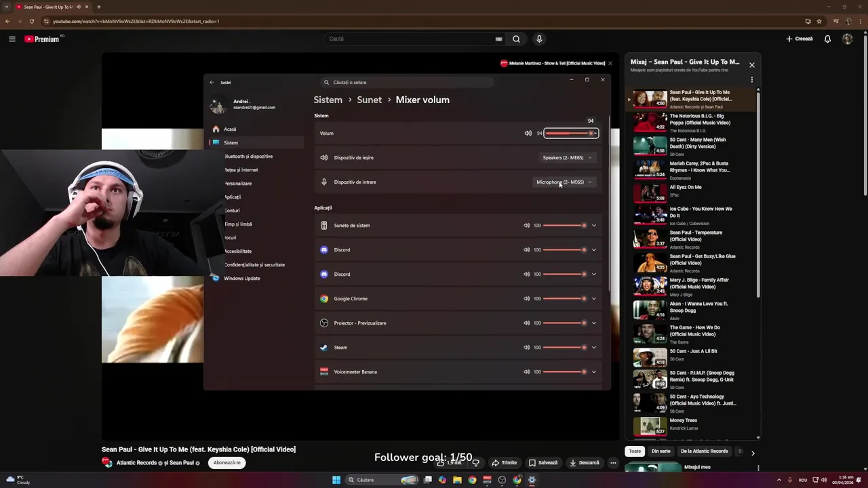Open Windows Update in the Settings sidebar

pyautogui.click(x=242, y=279)
